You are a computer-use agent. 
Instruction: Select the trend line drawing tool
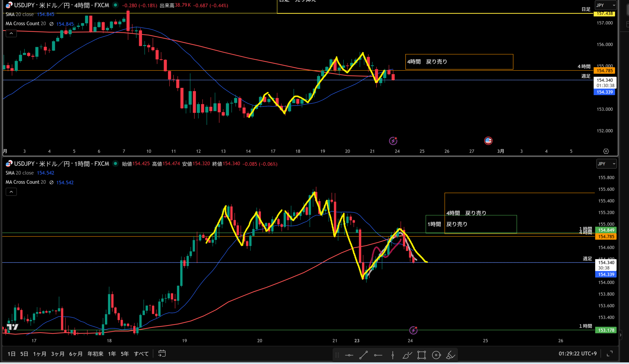tap(363, 355)
